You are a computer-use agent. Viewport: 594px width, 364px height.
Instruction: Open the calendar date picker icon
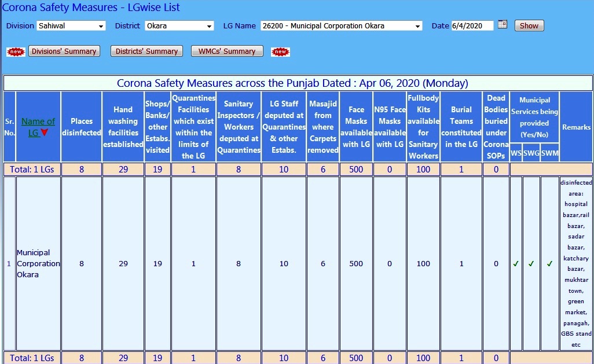click(503, 25)
